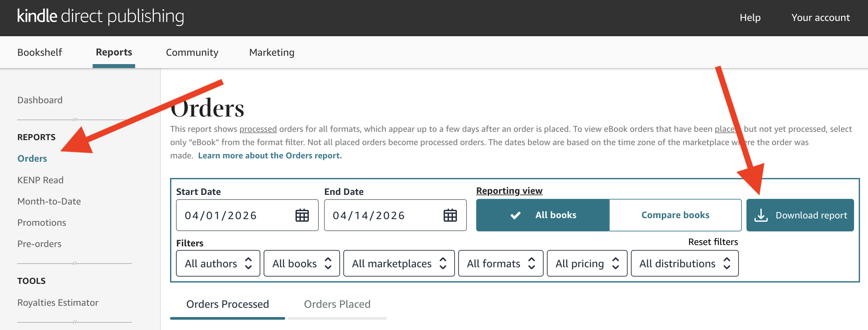Open the Start Date calendar picker icon
868x330 pixels.
pyautogui.click(x=302, y=215)
